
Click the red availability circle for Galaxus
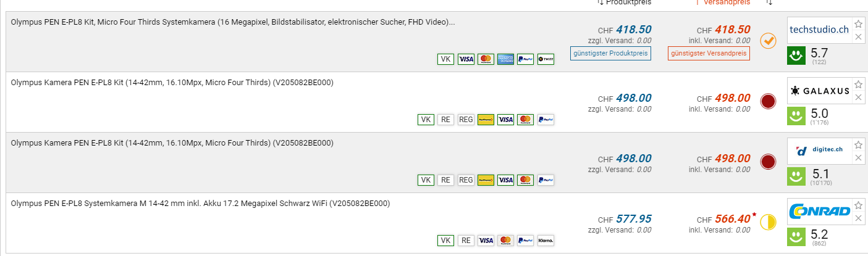pyautogui.click(x=768, y=101)
